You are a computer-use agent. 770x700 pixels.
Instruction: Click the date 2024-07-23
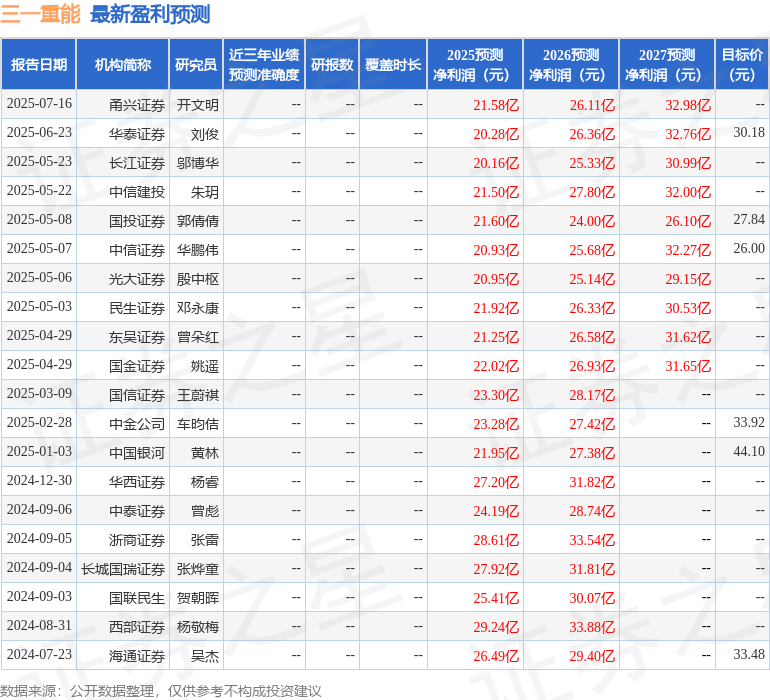[39, 654]
